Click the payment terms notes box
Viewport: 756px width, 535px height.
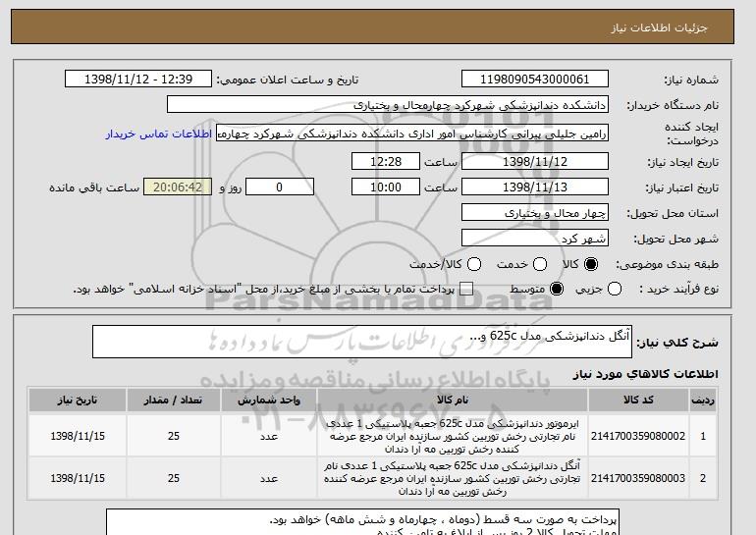pyautogui.click(x=362, y=522)
